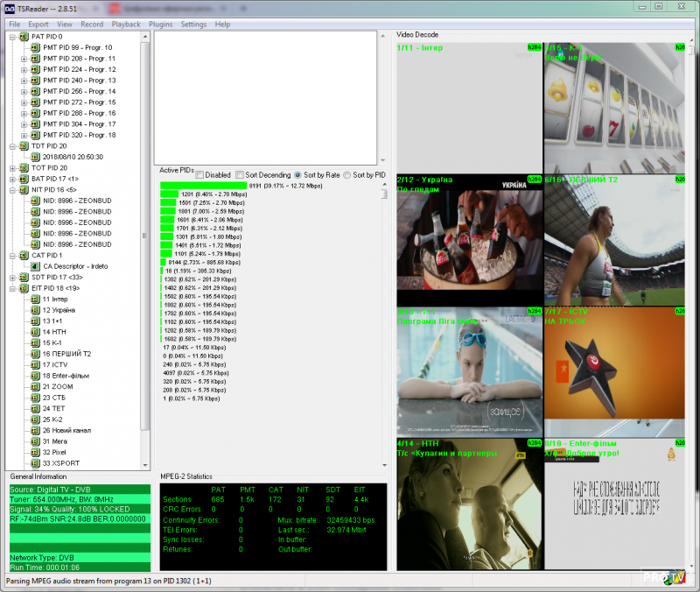The height and width of the screenshot is (592, 700).
Task: Click the icon beside 33 XSPORT
Action: pos(36,463)
